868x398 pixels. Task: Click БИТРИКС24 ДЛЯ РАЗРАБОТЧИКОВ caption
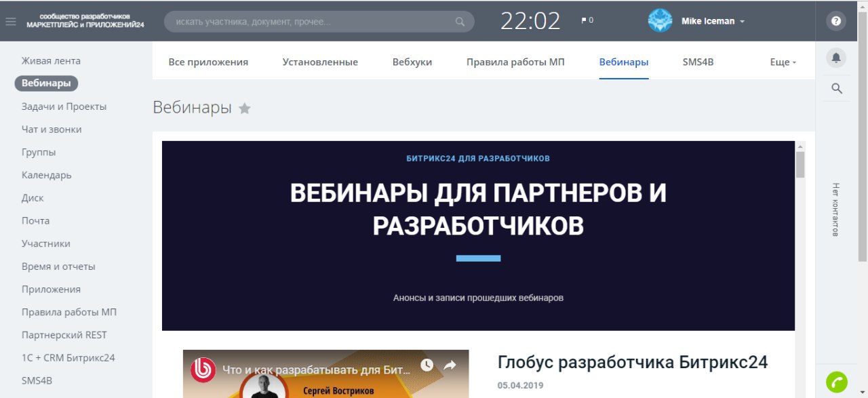(x=478, y=159)
